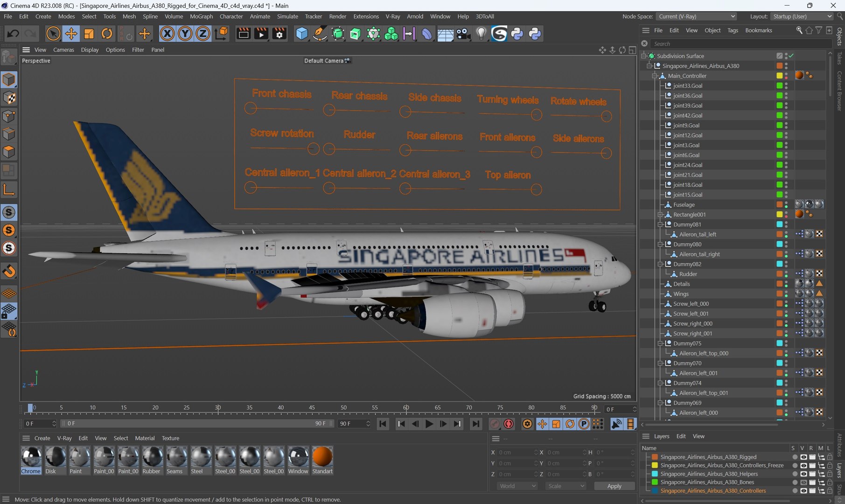Enable Texture mode checkerboard icon
The width and height of the screenshot is (845, 504).
coord(9,98)
